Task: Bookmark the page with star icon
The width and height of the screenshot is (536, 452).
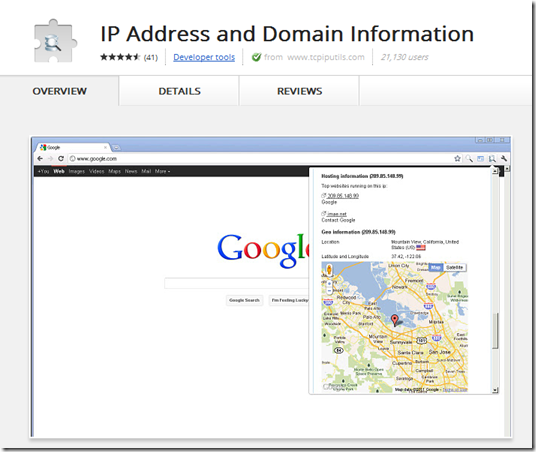Action: 457,159
